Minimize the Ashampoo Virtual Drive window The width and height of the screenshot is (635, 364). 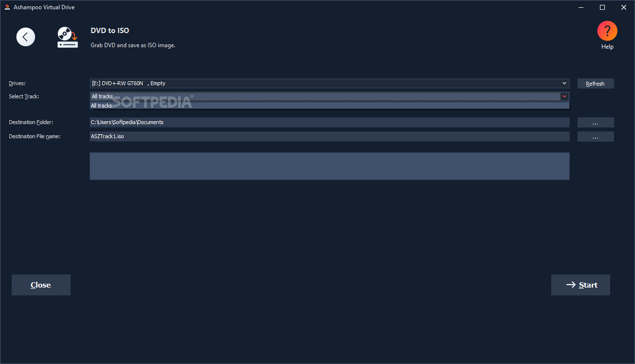[581, 7]
